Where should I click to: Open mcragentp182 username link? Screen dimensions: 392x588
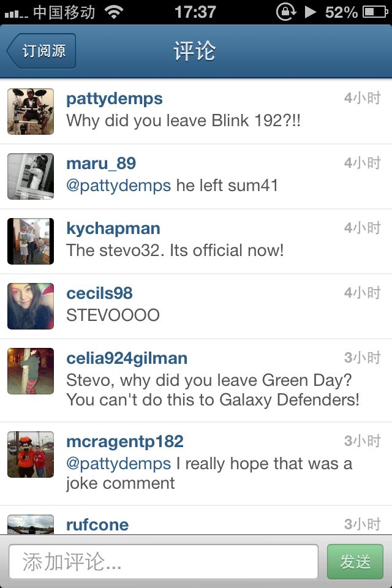pos(125,442)
